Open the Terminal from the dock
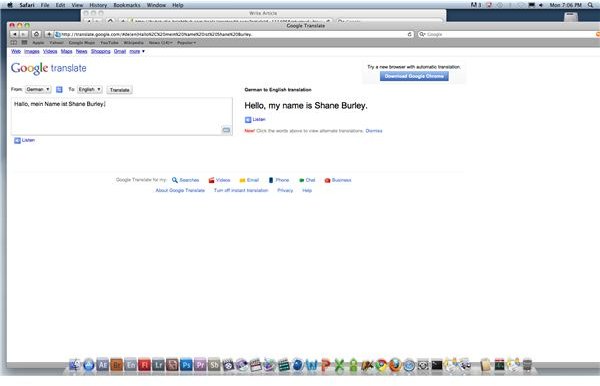The height and width of the screenshot is (386, 600). pos(437,365)
